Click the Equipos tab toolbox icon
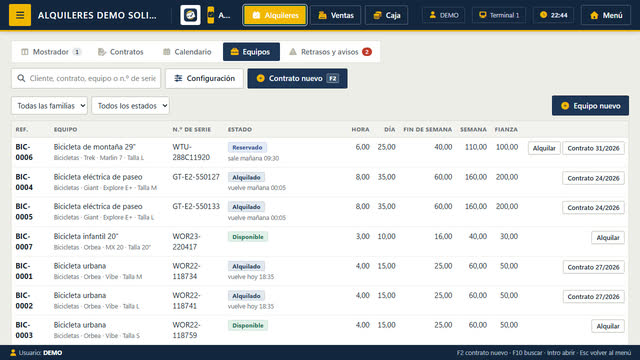 point(234,52)
